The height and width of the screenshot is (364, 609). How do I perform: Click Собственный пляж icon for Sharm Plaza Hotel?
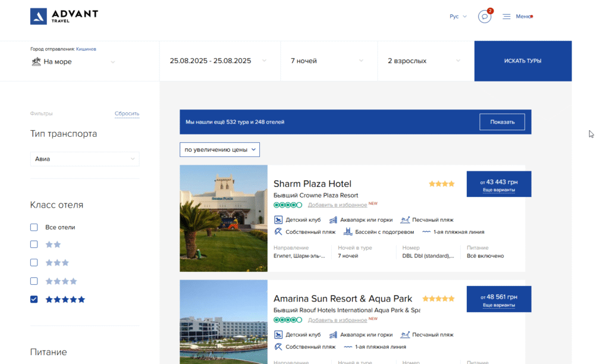[278, 232]
